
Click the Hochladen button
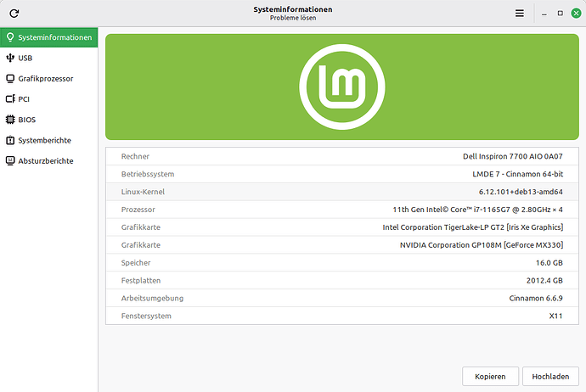pyautogui.click(x=550, y=377)
